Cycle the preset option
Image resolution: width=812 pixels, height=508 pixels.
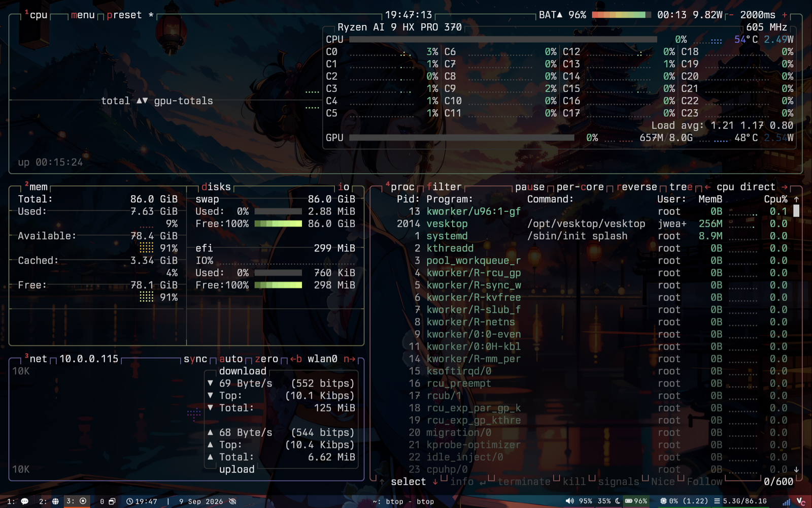(x=124, y=15)
